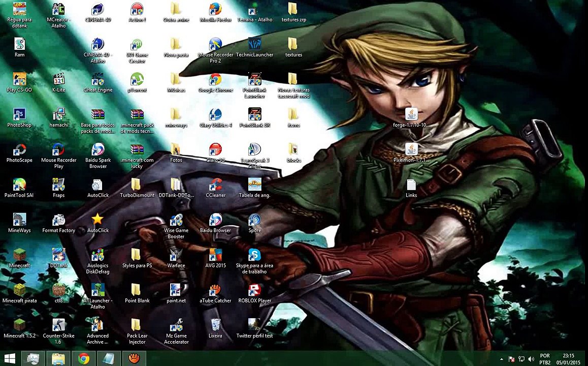Open the Spore shortcut

254,220
